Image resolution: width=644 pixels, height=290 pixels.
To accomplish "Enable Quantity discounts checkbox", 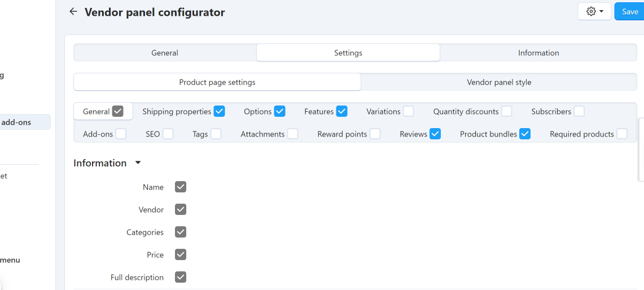I will pyautogui.click(x=506, y=111).
